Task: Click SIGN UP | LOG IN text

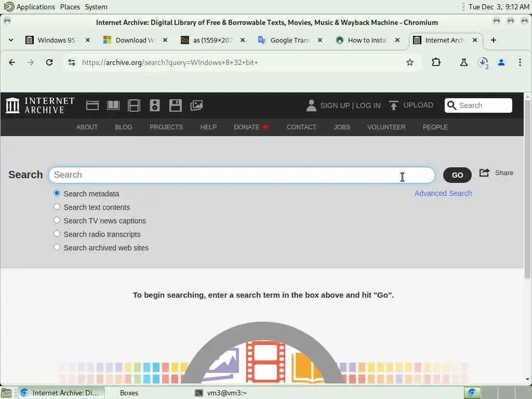Action: (350, 105)
